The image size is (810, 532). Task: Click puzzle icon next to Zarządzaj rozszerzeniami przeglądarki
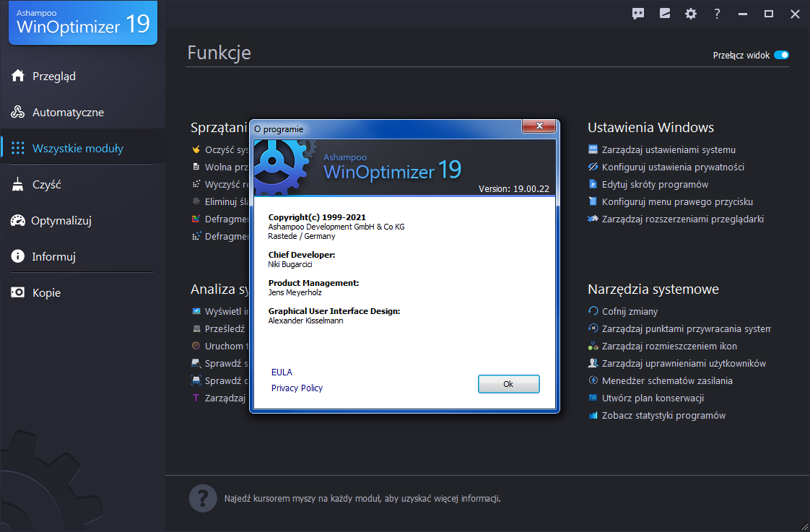click(x=593, y=219)
